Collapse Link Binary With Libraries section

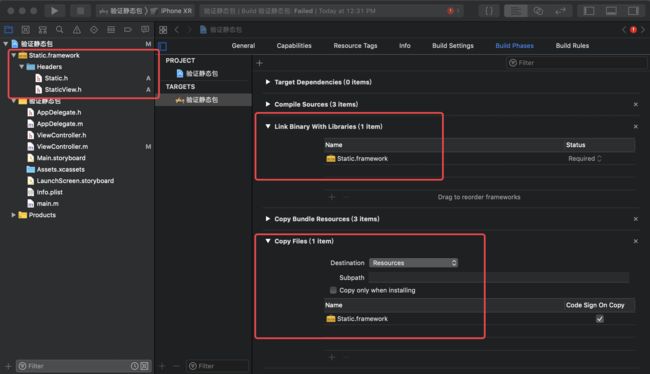268,126
